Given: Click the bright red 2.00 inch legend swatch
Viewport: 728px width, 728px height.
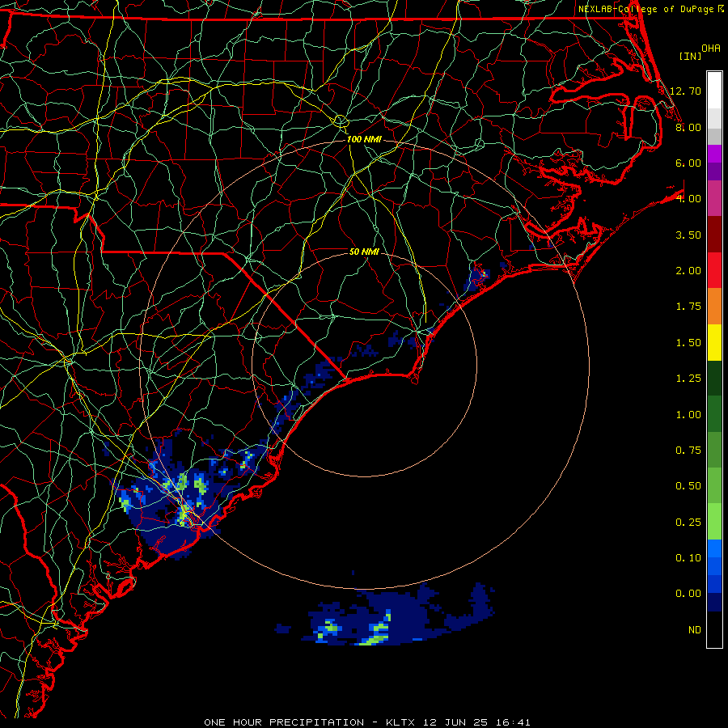Looking at the screenshot, I should click(x=714, y=270).
